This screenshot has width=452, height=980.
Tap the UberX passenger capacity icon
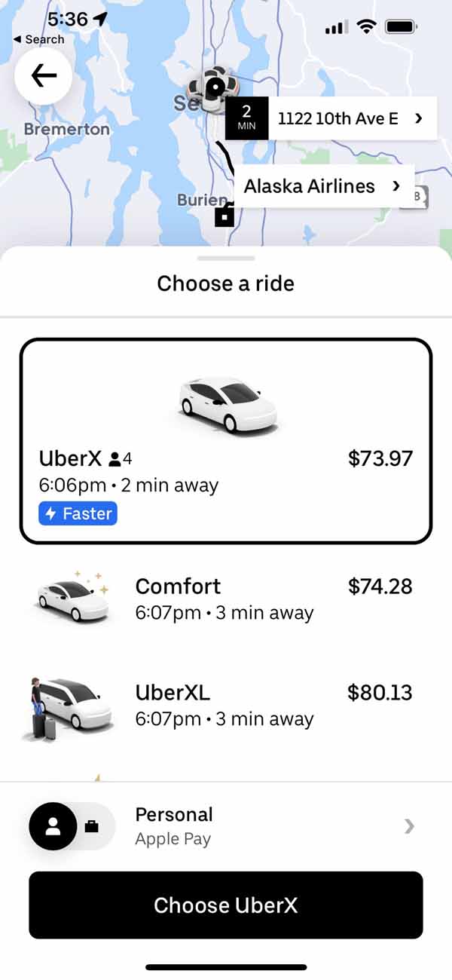coord(121,458)
